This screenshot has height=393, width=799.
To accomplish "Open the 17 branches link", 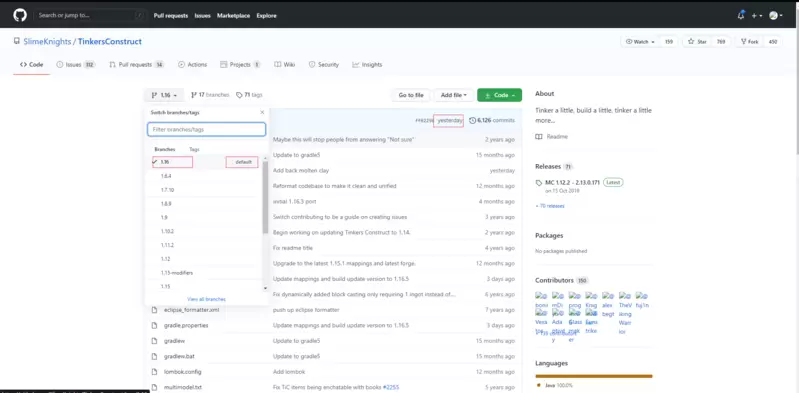I will (x=210, y=95).
